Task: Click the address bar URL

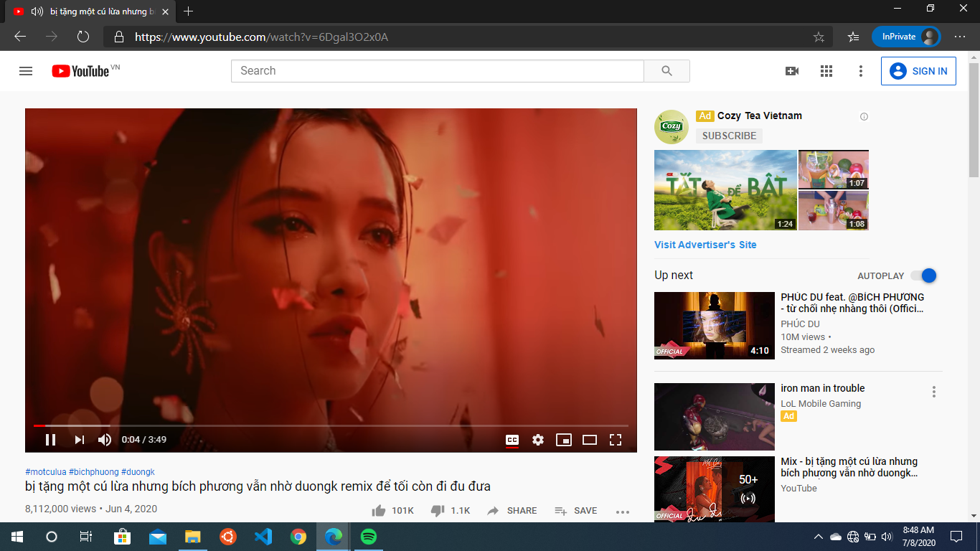Action: click(x=262, y=37)
